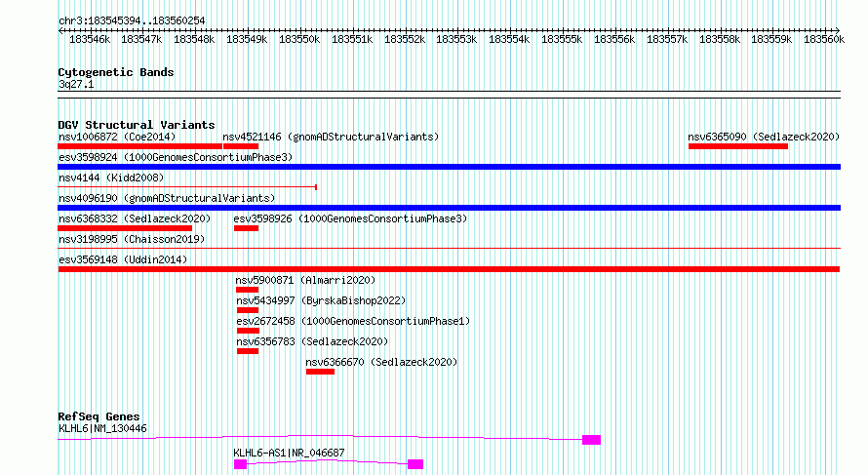This screenshot has height=475, width=868.
Task: Click esv3569148 (Uddin2014) red bar
Action: [449, 269]
